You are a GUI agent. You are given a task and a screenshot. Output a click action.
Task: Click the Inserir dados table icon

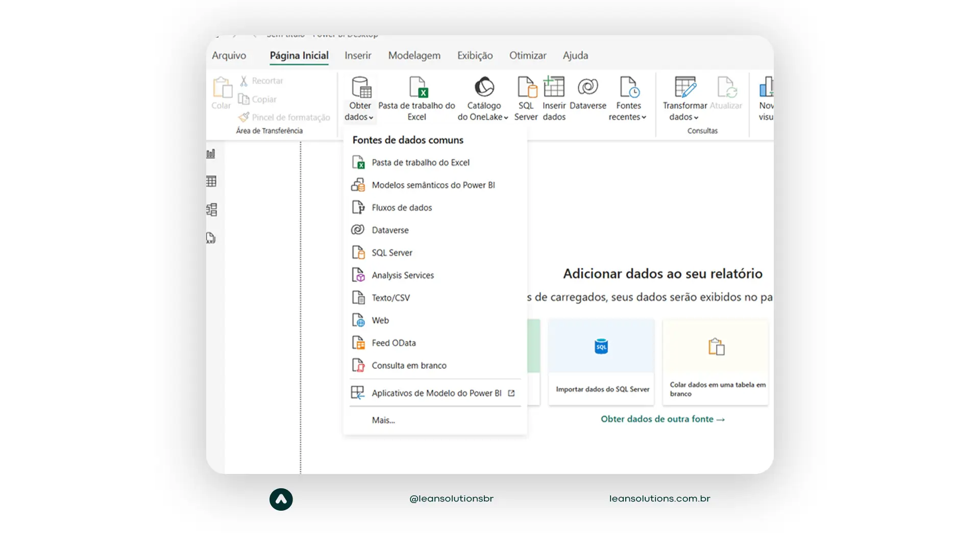tap(553, 86)
